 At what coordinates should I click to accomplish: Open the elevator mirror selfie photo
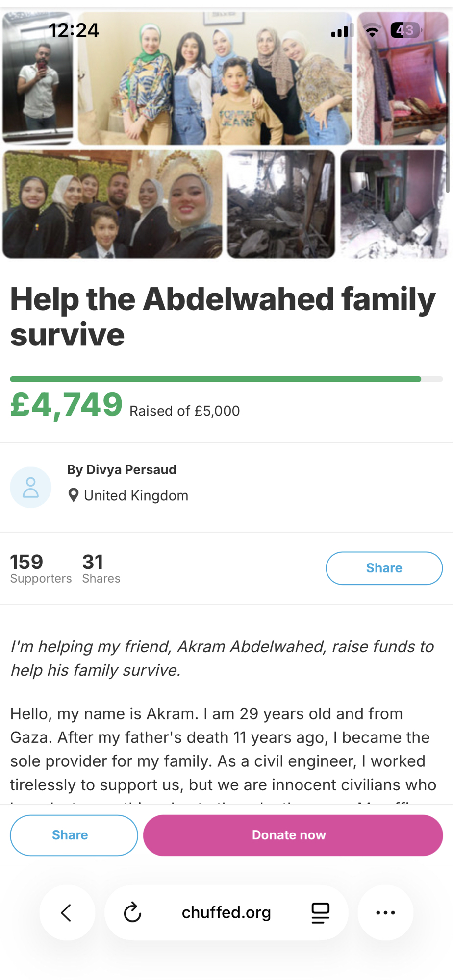coord(38,78)
